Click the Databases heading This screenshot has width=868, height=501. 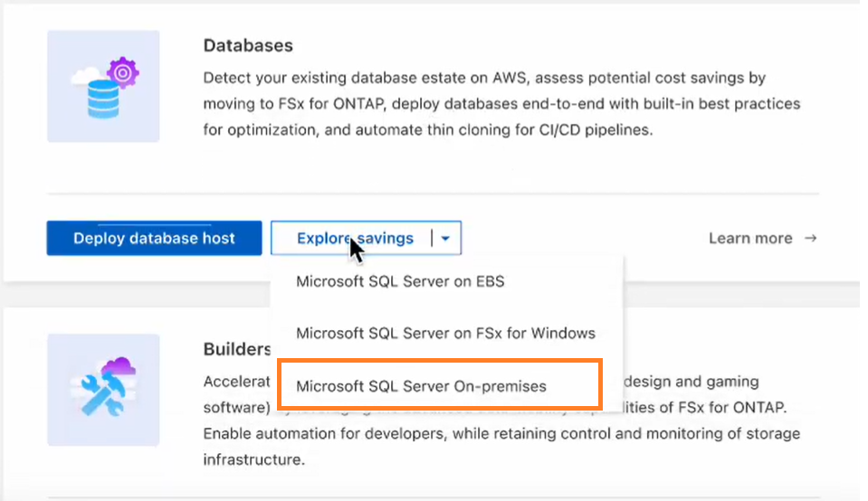(248, 45)
